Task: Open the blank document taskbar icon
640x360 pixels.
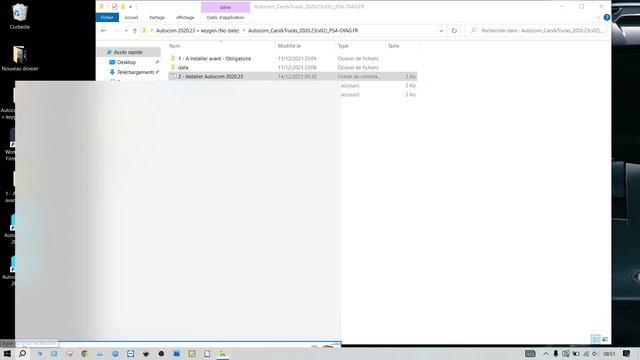Action: pyautogui.click(x=207, y=353)
